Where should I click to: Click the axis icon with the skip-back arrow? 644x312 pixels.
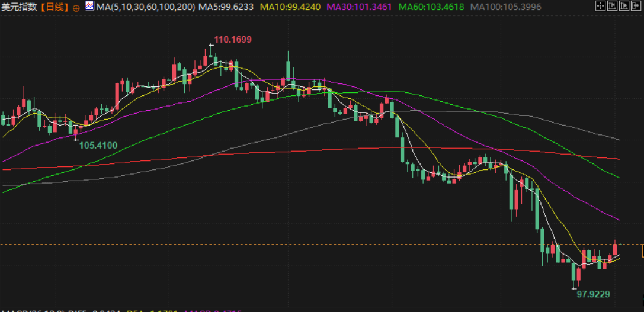[612, 6]
